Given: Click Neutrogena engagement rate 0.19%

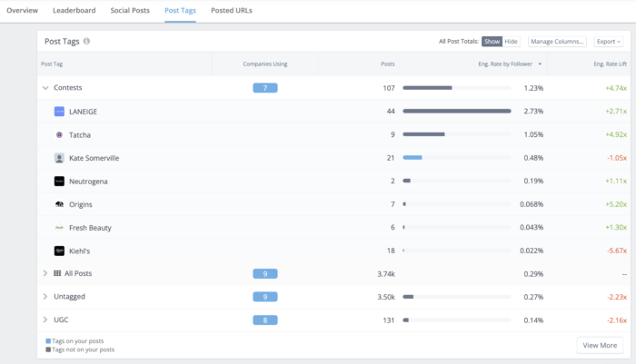Looking at the screenshot, I should (x=533, y=182).
